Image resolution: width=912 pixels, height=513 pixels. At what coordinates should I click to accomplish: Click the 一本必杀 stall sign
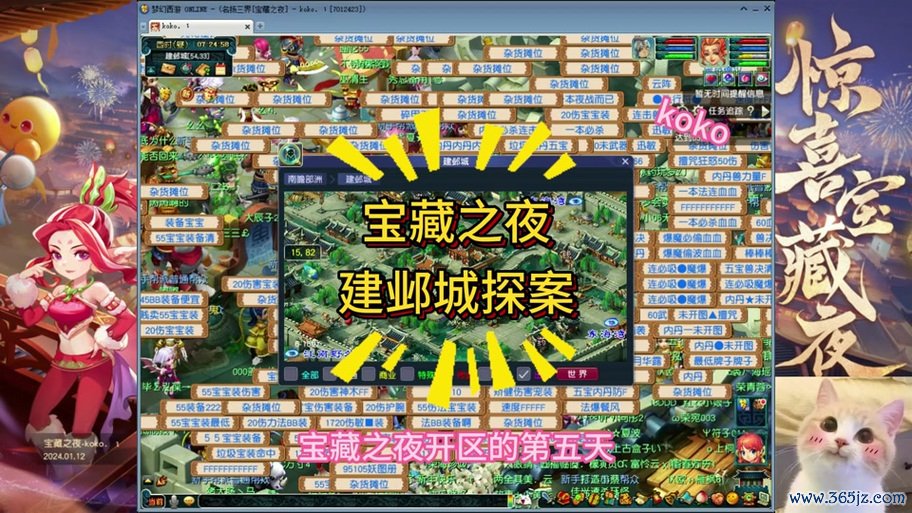(584, 130)
